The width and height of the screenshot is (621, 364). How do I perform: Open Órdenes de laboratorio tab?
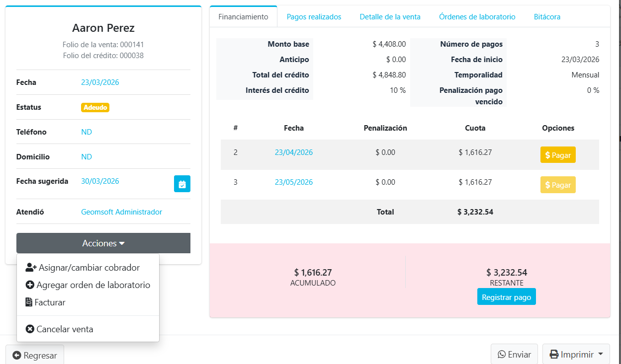477,17
